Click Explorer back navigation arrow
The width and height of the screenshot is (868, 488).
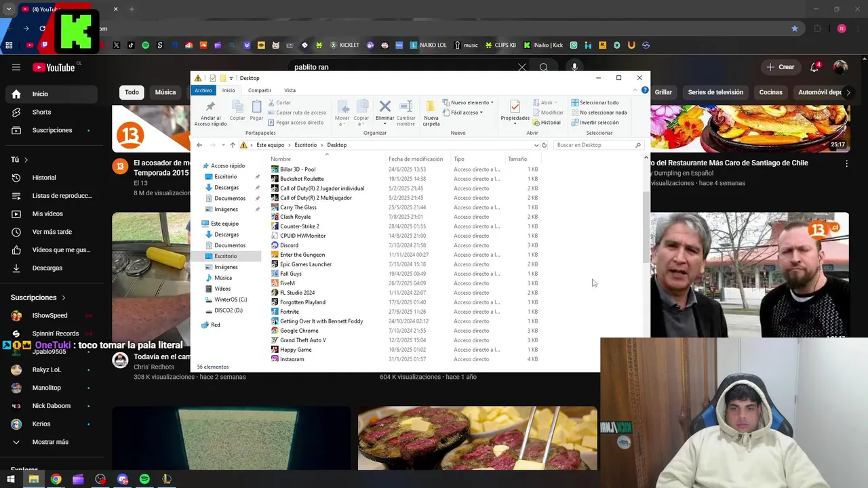199,145
